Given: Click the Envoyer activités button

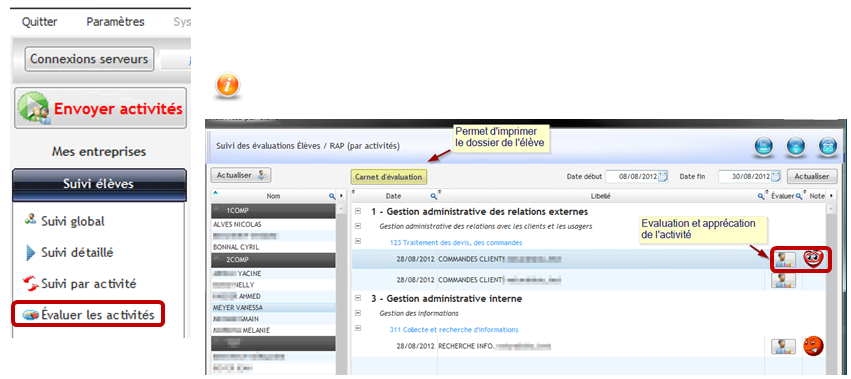Looking at the screenshot, I should point(100,108).
